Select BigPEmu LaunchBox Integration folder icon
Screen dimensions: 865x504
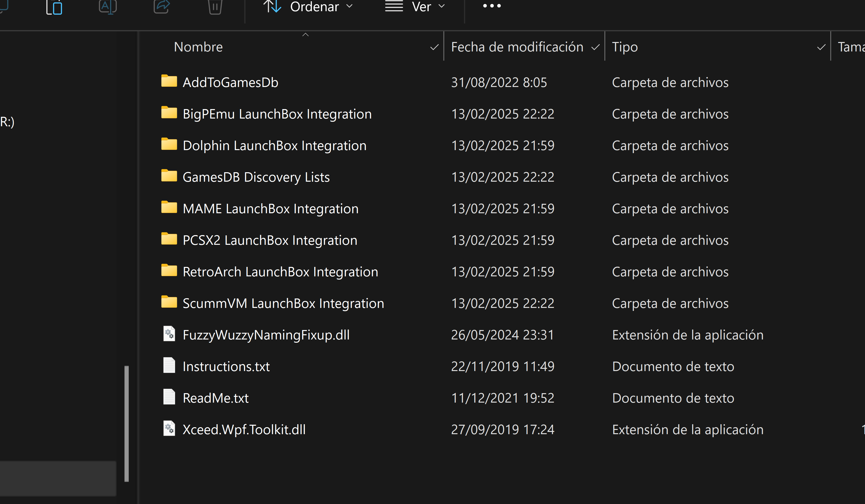tap(169, 113)
